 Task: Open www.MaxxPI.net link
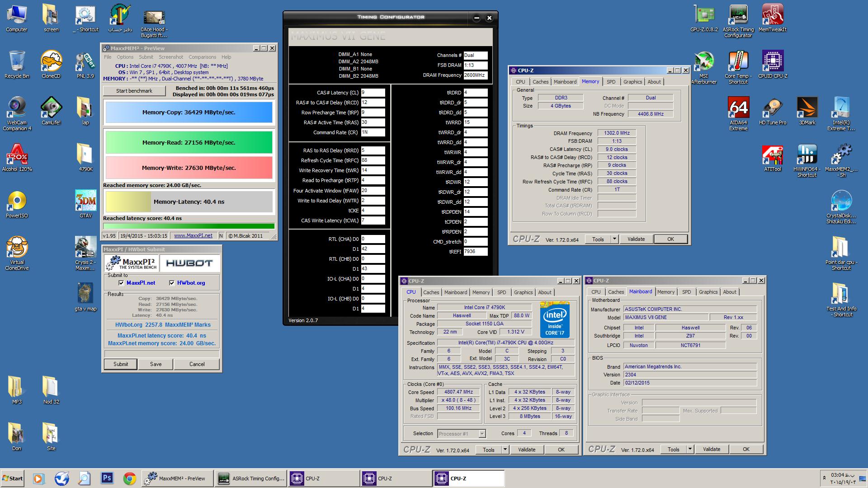pyautogui.click(x=193, y=236)
